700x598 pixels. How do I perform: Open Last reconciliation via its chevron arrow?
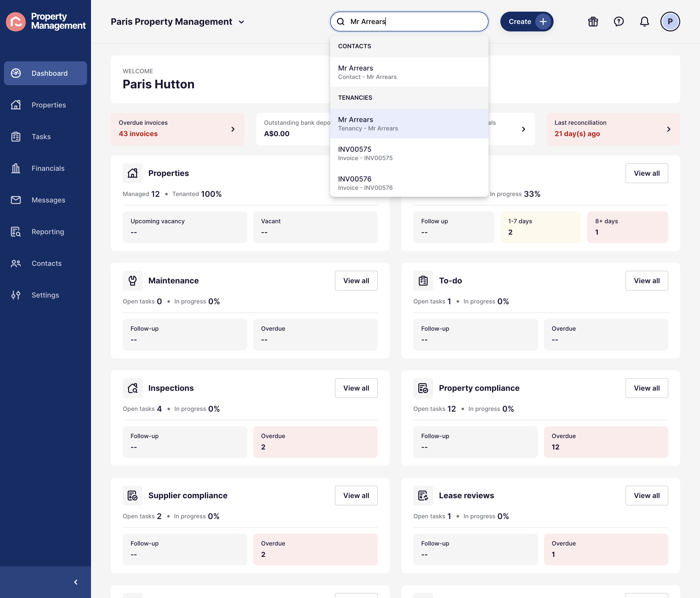point(669,129)
